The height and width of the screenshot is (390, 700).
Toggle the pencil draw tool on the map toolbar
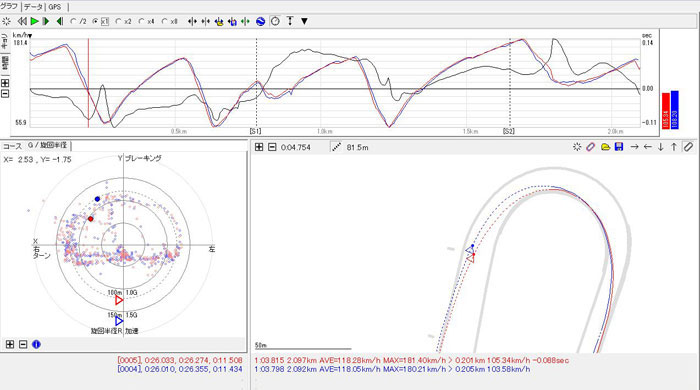[688, 147]
